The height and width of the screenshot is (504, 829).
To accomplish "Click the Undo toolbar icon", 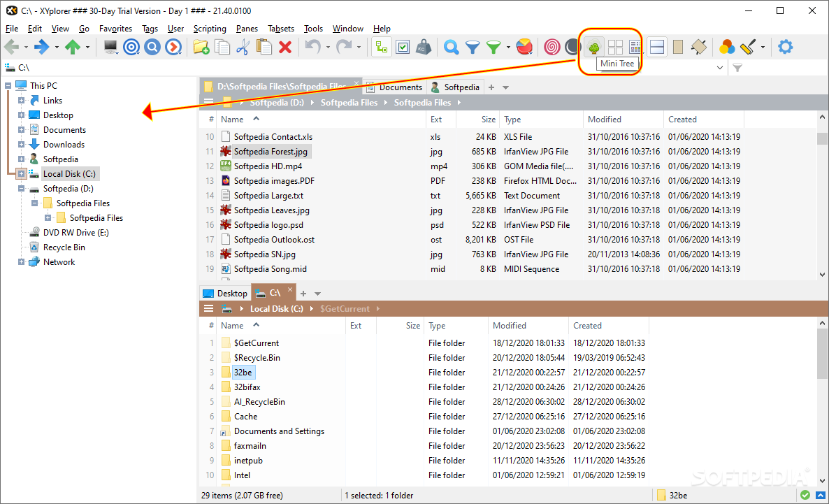I will click(x=313, y=47).
